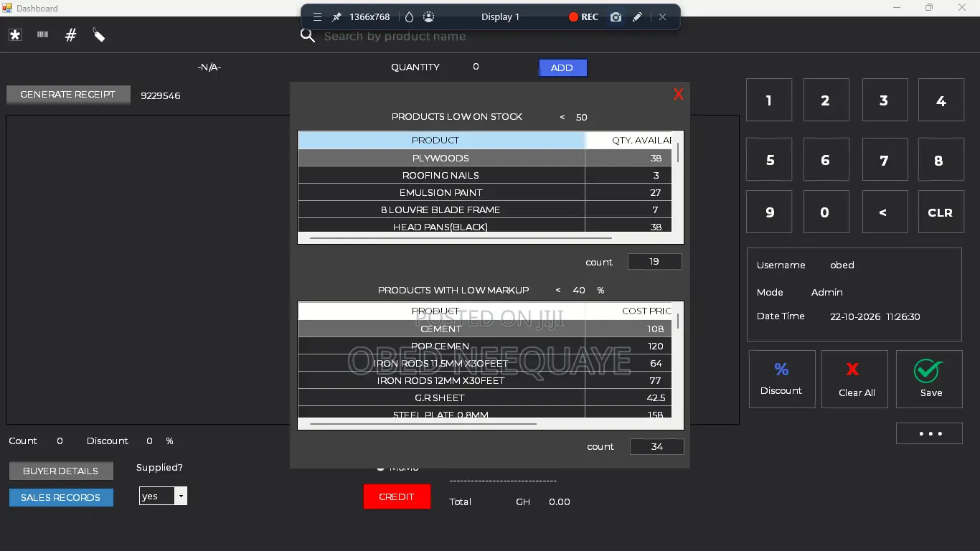Expand the Supplied yes dropdown
980x551 pixels.
coord(181,496)
